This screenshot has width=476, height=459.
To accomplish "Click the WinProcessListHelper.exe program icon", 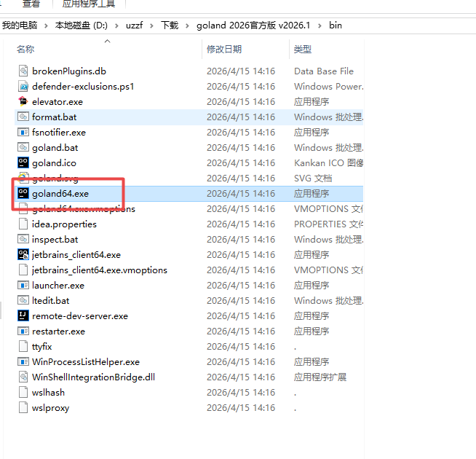I will 23,361.
